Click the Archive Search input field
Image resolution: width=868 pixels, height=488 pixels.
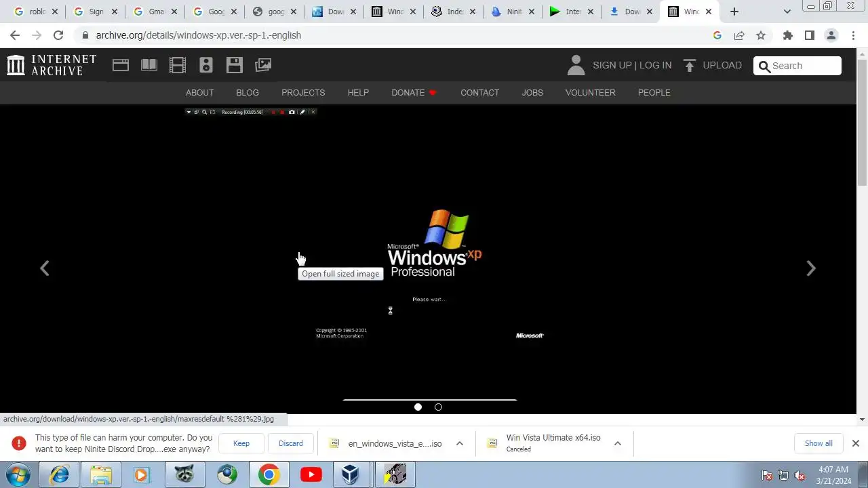pos(797,66)
